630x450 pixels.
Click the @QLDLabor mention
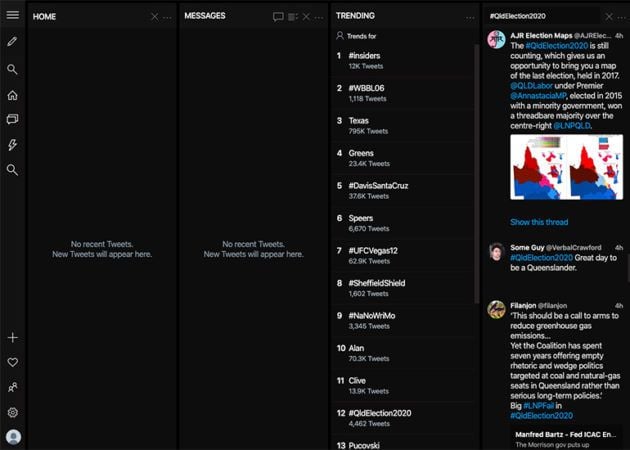(x=532, y=86)
